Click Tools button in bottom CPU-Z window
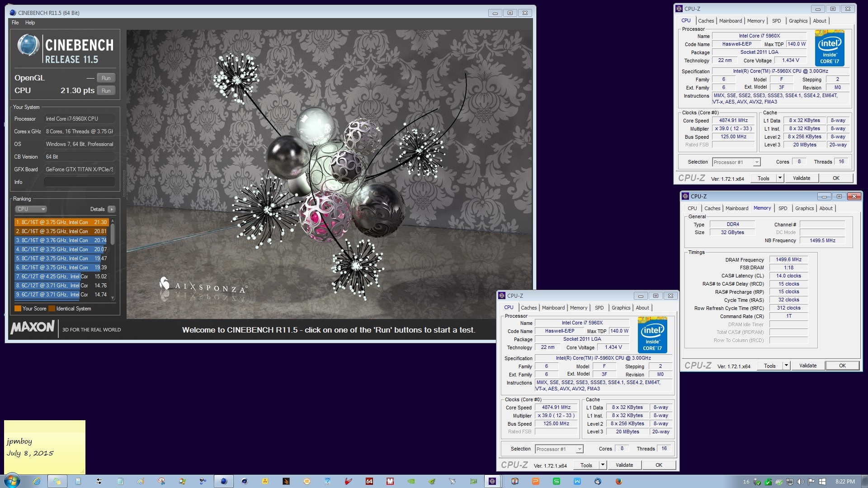Screen dimensions: 868x488 (586, 465)
